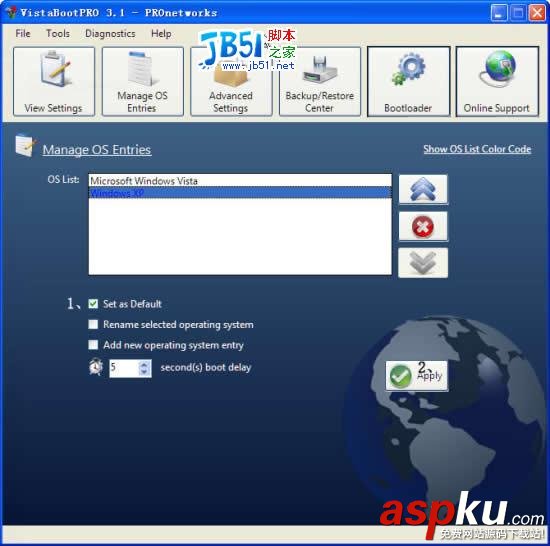This screenshot has height=546, width=550.
Task: Open the Tools menu
Action: point(58,34)
